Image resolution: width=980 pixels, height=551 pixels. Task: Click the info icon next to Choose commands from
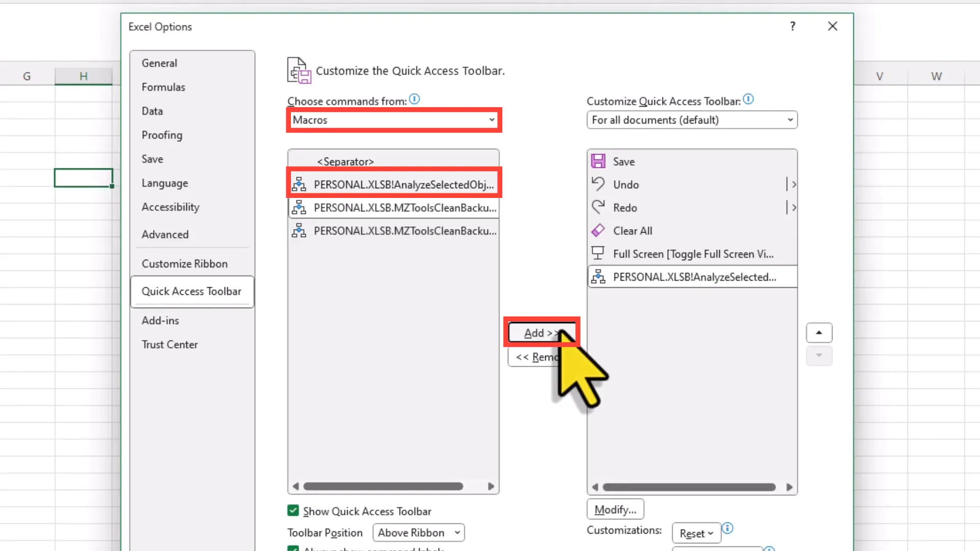[414, 99]
